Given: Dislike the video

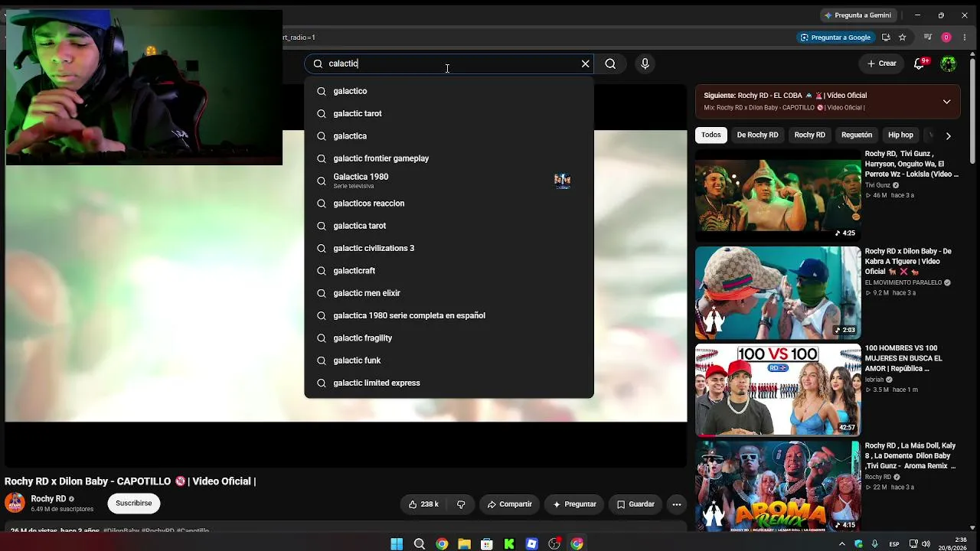Looking at the screenshot, I should click(461, 504).
